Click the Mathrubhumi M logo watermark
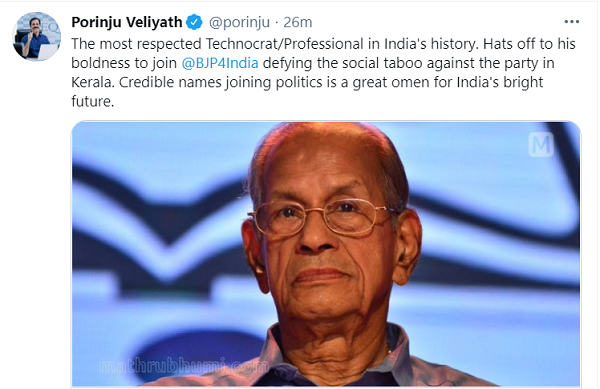The width and height of the screenshot is (600, 389). point(541,145)
